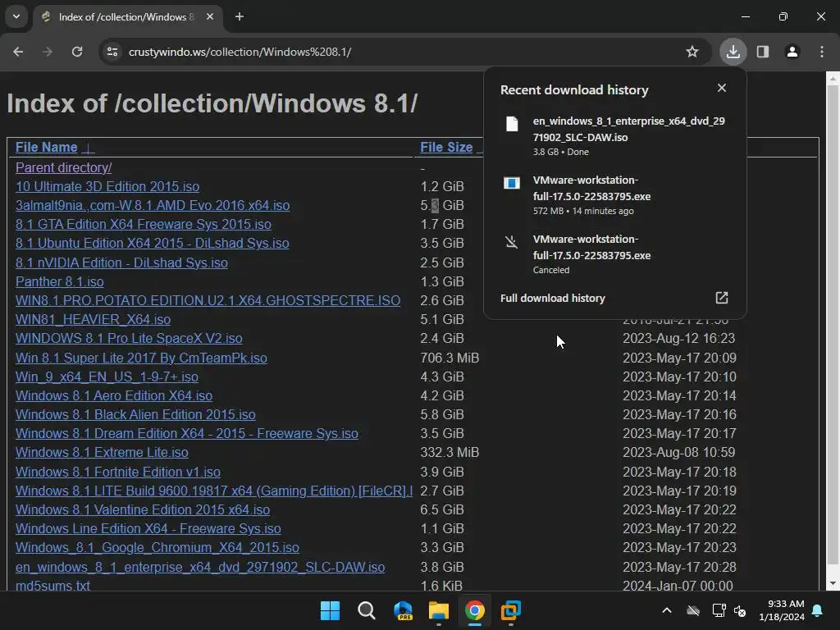Click the 2023-Aug-12 16:23 date entry
The height and width of the screenshot is (630, 840).
tap(678, 339)
